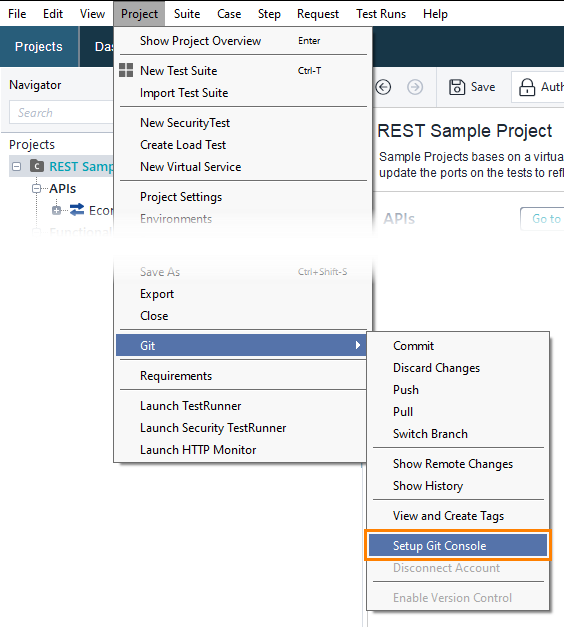This screenshot has height=627, width=564.
Task: Open Project Settings from the Project menu
Action: click(181, 197)
